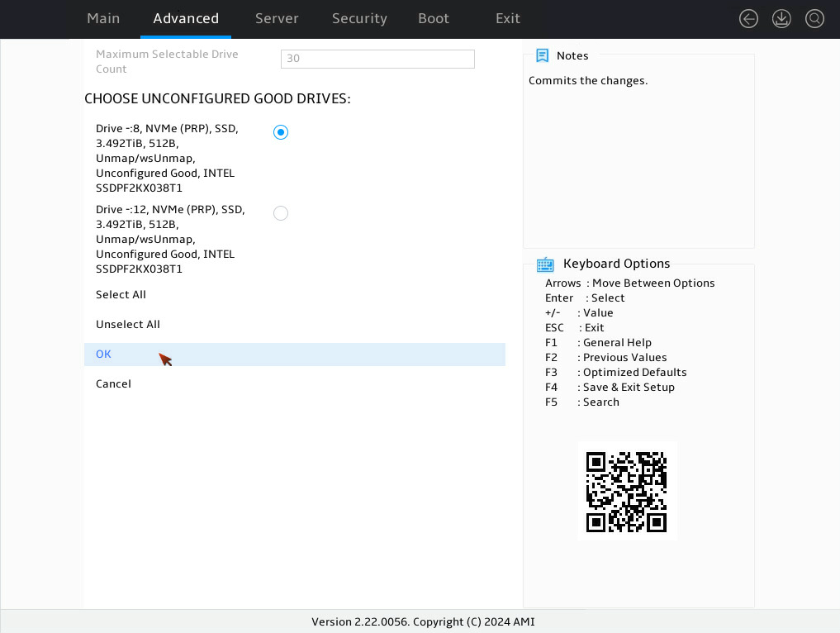This screenshot has width=840, height=633.
Task: Select Drive -:12 radio button
Action: (281, 212)
